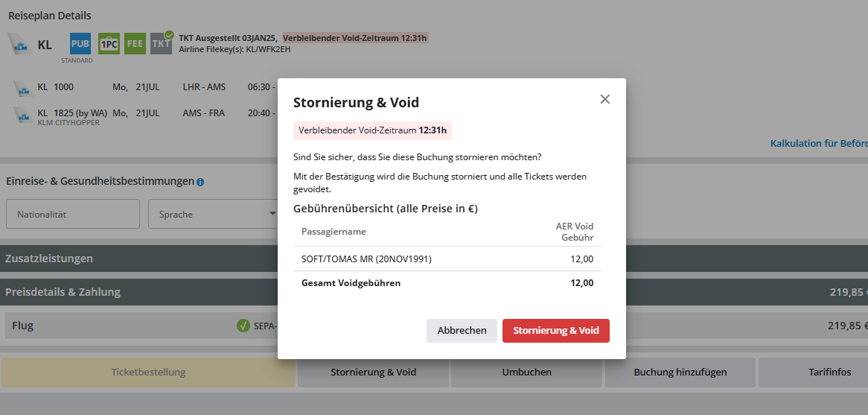Click the Nationalität input field
This screenshot has width=868, height=415.
point(73,214)
